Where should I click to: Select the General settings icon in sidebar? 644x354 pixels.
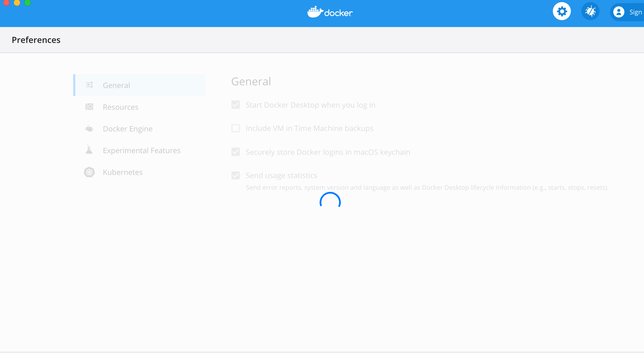(x=89, y=85)
